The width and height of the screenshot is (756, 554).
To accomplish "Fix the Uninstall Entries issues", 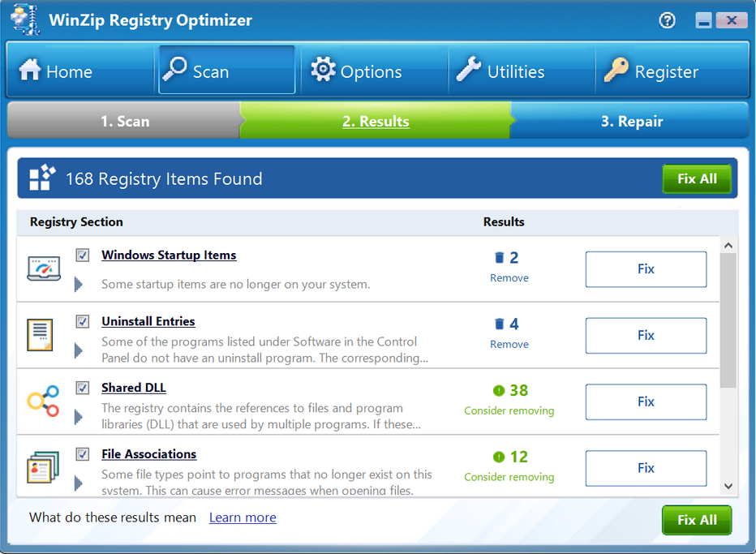I will [646, 336].
